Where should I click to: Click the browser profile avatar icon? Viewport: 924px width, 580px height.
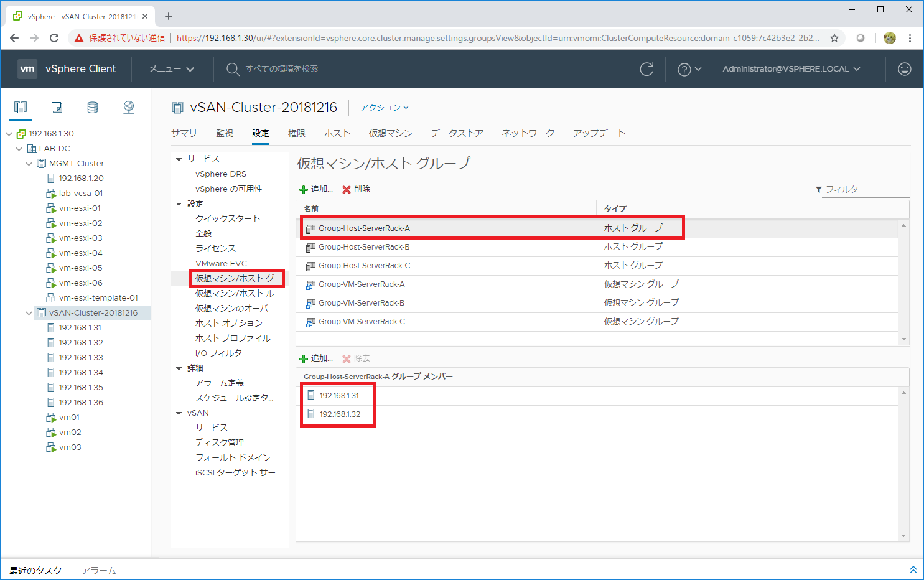890,38
